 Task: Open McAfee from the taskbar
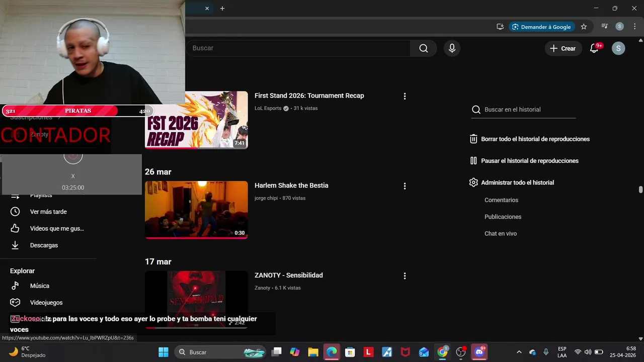click(405, 352)
